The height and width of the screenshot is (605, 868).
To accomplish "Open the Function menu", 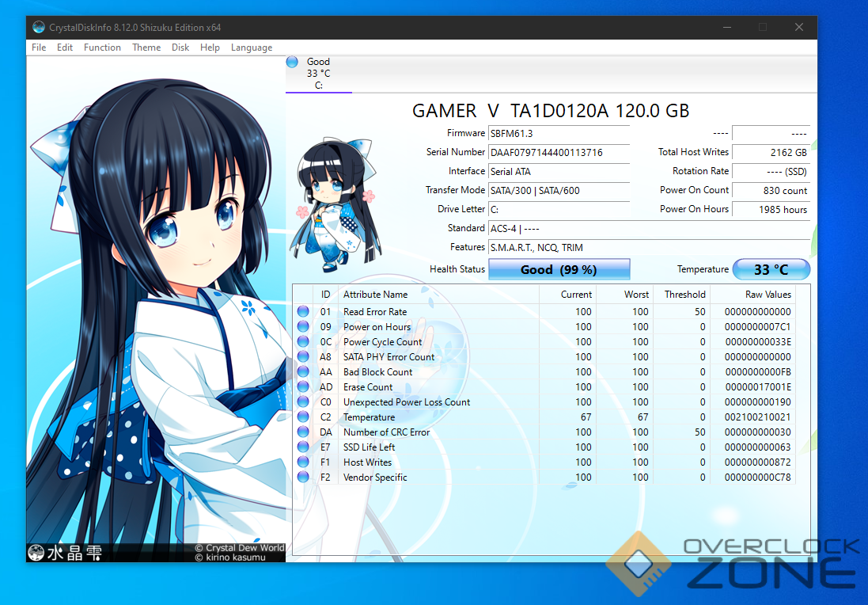I will pyautogui.click(x=102, y=48).
